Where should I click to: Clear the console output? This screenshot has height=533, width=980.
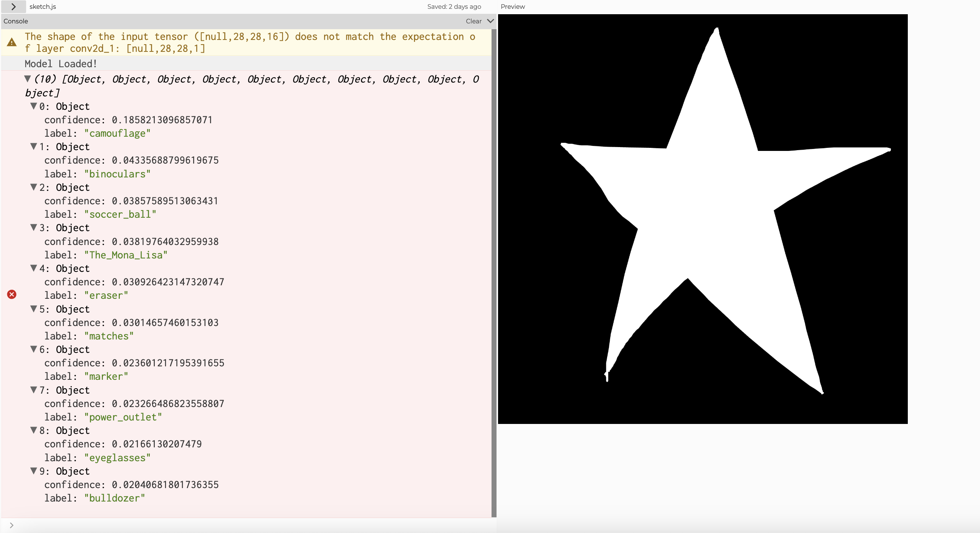pos(473,21)
